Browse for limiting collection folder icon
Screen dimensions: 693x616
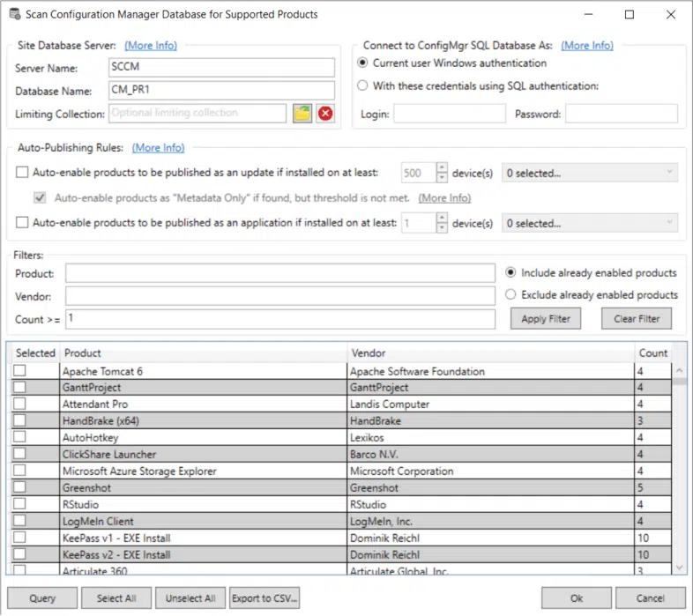(x=302, y=114)
